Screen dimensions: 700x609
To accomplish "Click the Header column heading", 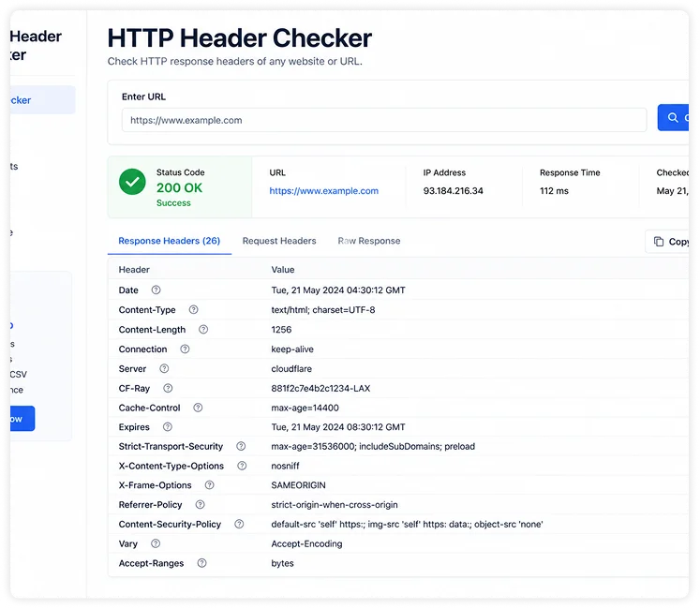I will pyautogui.click(x=134, y=270).
